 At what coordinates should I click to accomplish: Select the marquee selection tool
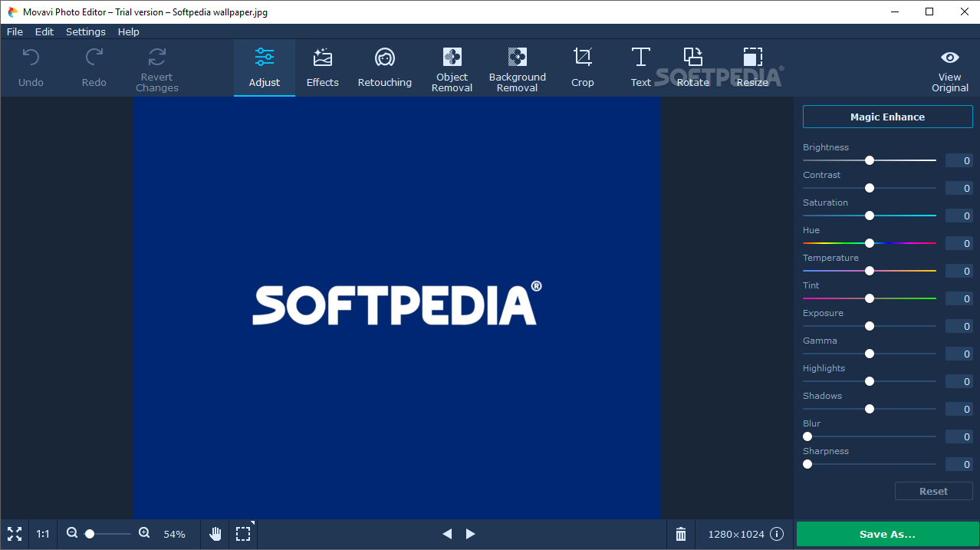(x=243, y=534)
